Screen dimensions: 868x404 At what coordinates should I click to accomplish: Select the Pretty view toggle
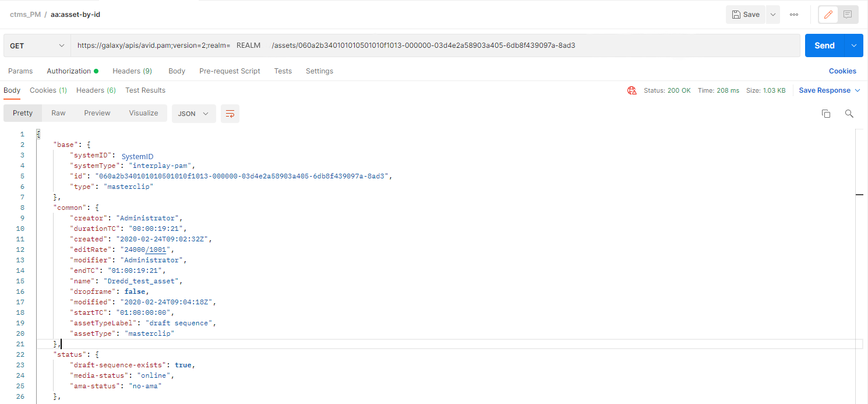(23, 113)
